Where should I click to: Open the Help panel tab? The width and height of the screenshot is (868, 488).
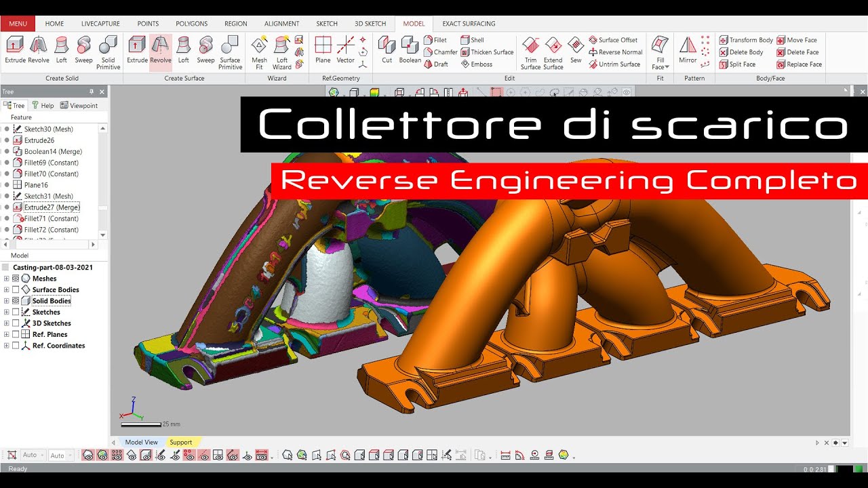click(x=43, y=106)
